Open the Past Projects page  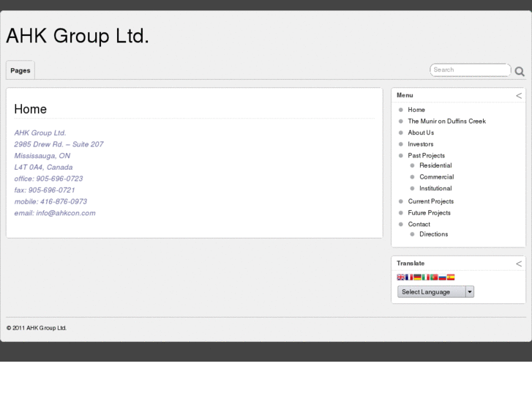pyautogui.click(x=426, y=155)
